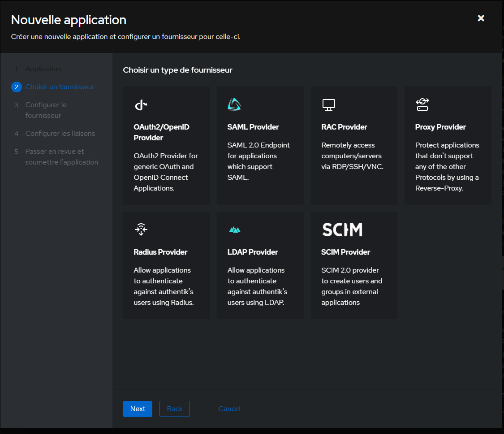Click the Nouvelle application dialog title
Screen dimensions: 504x434
[69, 20]
